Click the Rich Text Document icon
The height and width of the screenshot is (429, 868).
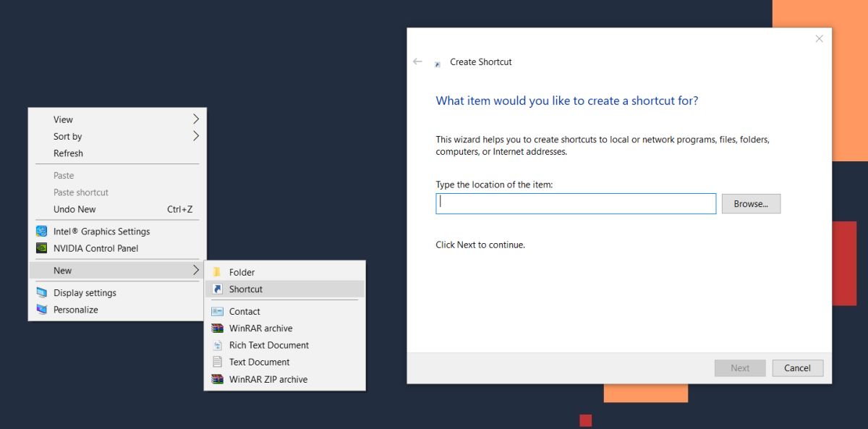[217, 345]
